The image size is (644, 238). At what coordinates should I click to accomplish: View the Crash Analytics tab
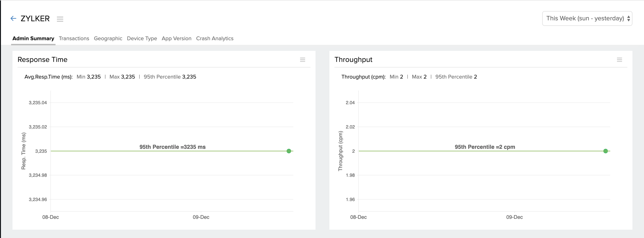click(214, 38)
